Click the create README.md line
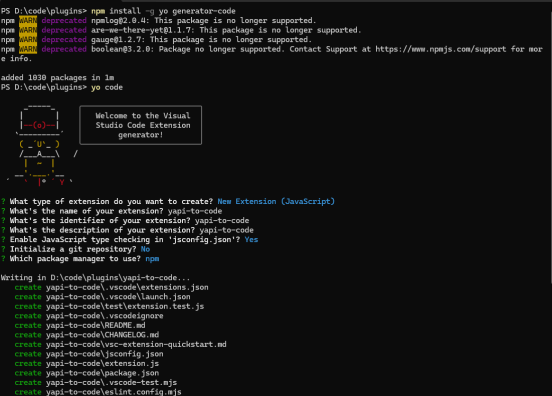 pos(80,325)
